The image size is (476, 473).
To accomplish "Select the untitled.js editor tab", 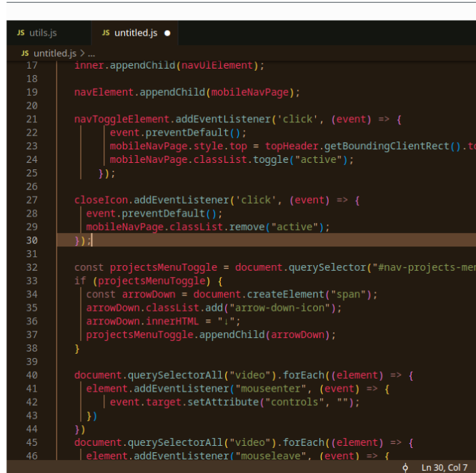I will point(134,33).
